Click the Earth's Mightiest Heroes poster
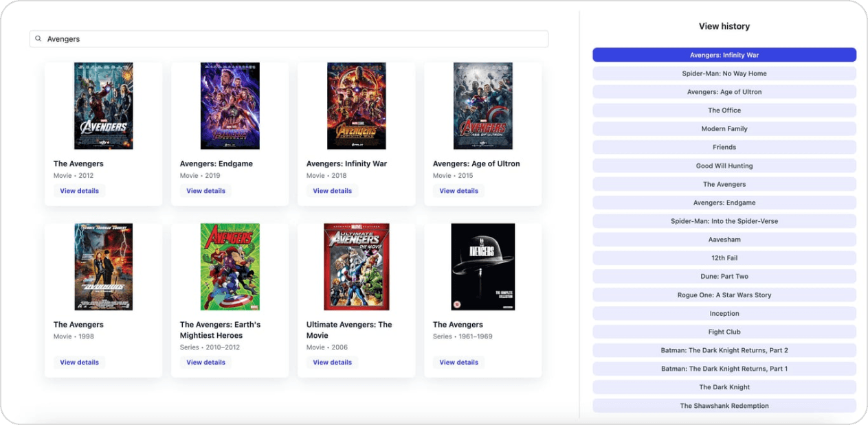 click(230, 266)
